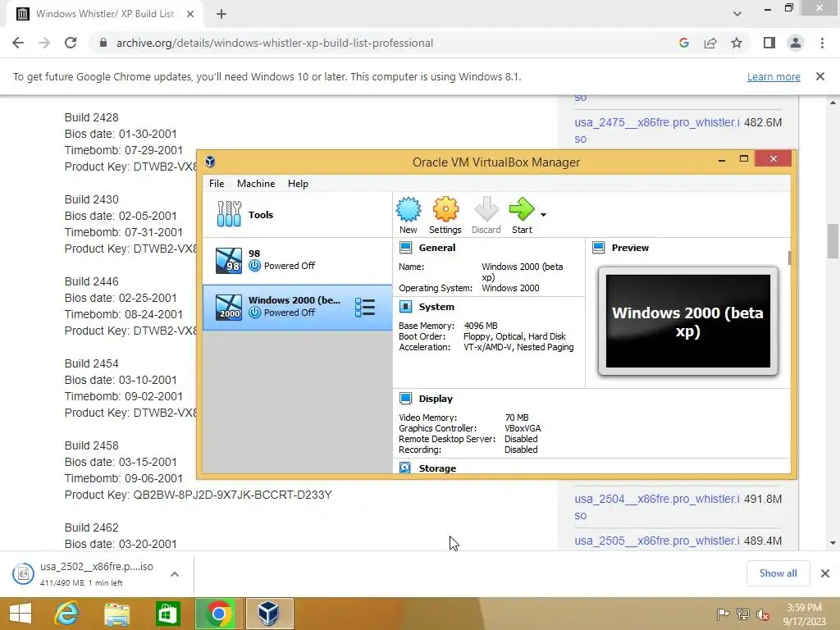
Task: Go forward in Chrome
Action: (x=44, y=43)
